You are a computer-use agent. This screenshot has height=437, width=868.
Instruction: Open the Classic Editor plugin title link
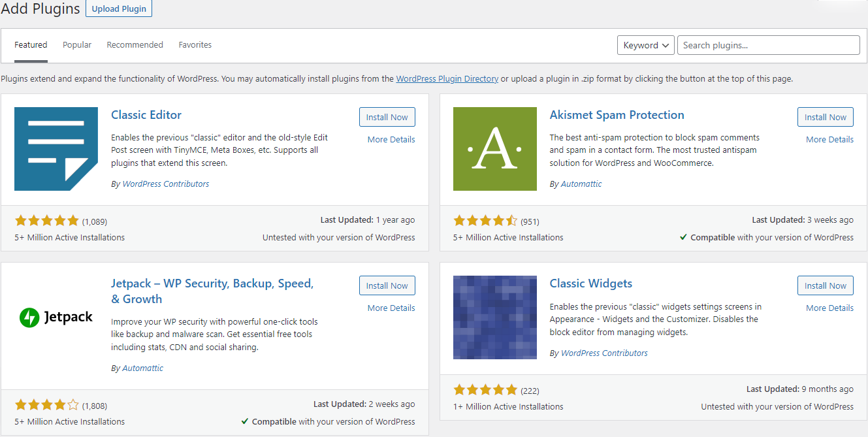click(x=146, y=115)
